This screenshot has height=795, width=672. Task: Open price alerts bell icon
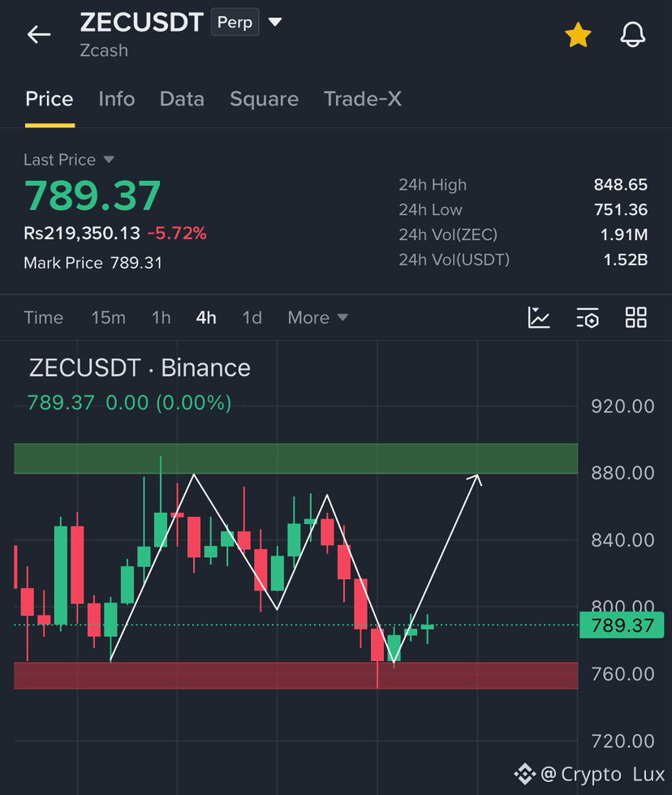(x=632, y=35)
